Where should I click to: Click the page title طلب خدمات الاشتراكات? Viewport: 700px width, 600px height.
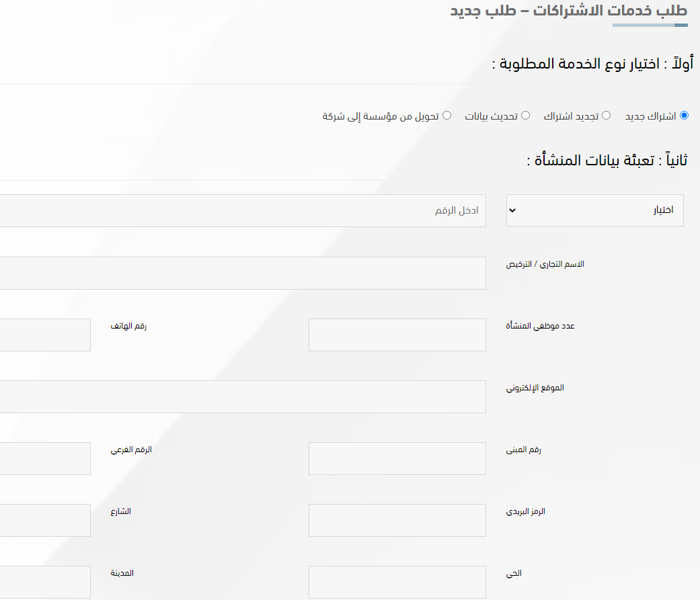569,11
